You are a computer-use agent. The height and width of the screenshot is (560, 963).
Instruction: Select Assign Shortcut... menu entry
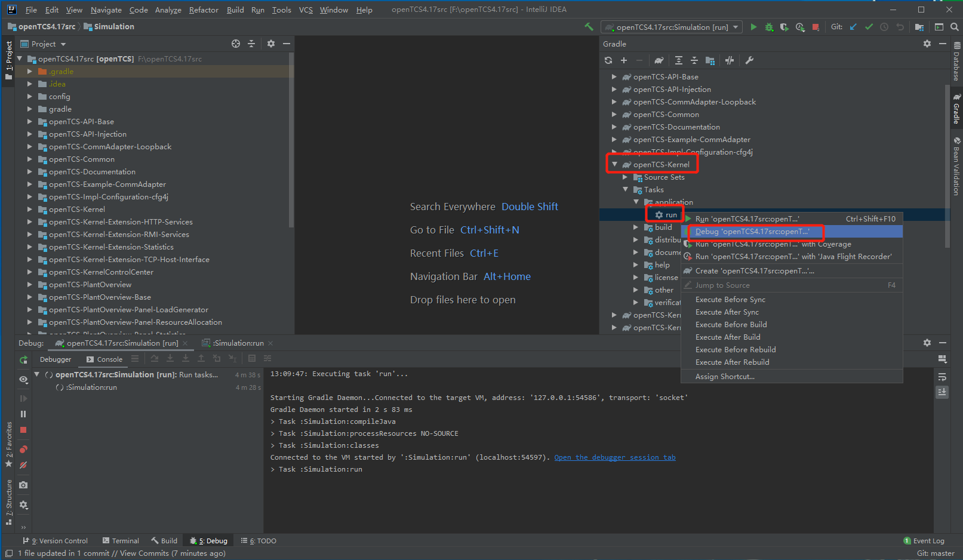792,377
